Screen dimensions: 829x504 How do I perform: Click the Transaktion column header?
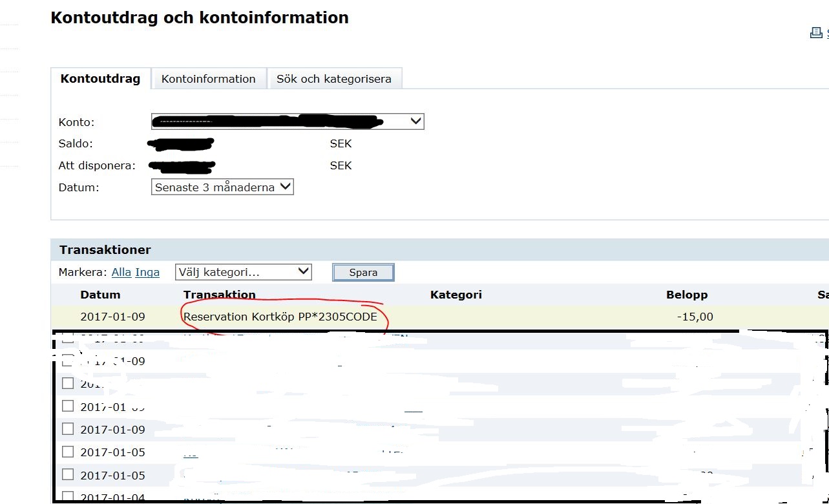pyautogui.click(x=219, y=295)
